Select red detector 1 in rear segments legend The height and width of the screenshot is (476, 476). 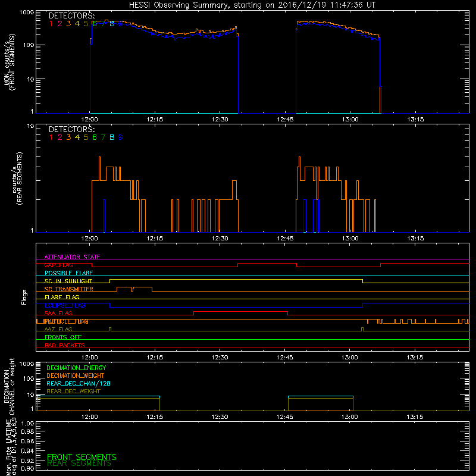coord(51,137)
